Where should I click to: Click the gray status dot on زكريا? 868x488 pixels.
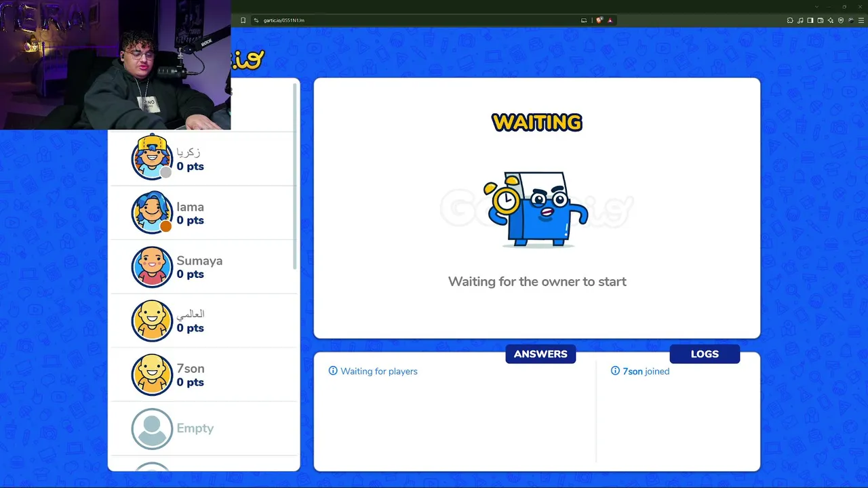pyautogui.click(x=166, y=173)
